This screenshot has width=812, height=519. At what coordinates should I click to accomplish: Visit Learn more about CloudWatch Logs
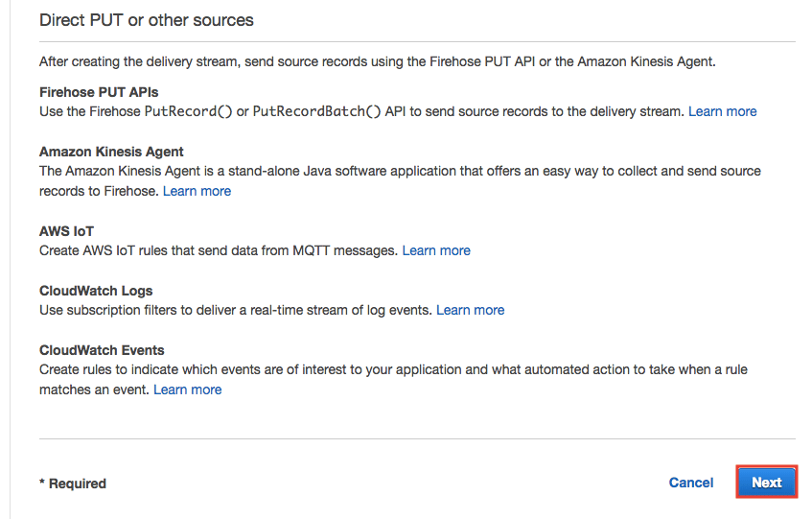470,310
